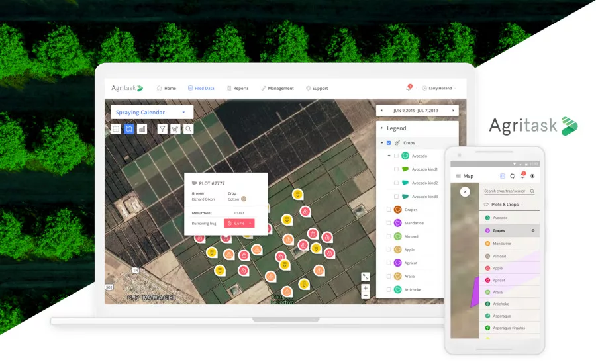Image resolution: width=596 pixels, height=364 pixels.
Task: Check the Avocado checkbox in legend
Action: click(x=396, y=156)
